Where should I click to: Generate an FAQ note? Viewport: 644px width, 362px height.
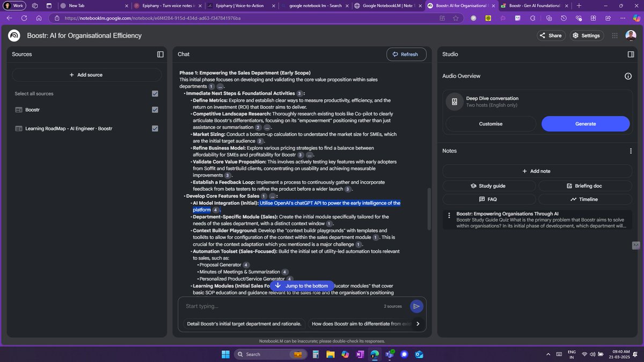point(488,199)
